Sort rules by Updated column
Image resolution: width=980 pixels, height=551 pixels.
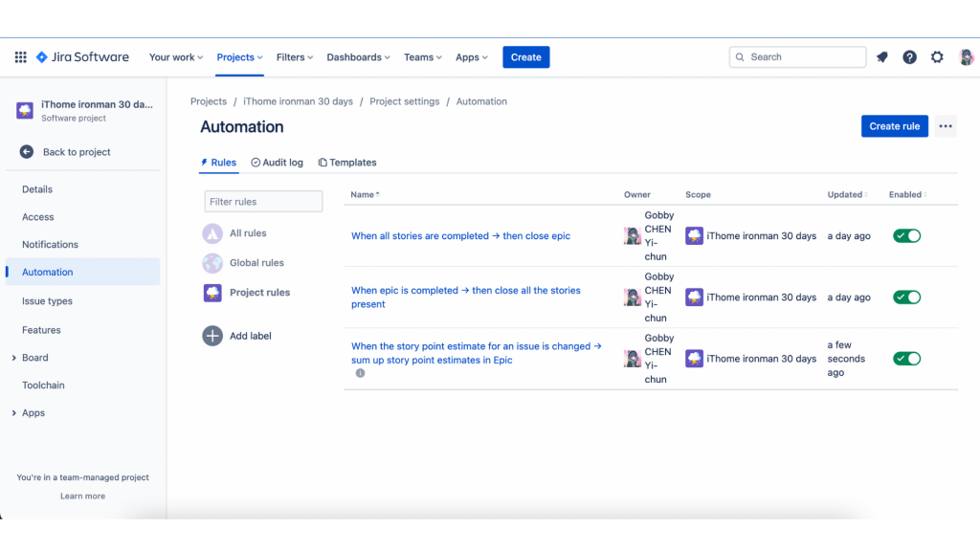click(847, 194)
